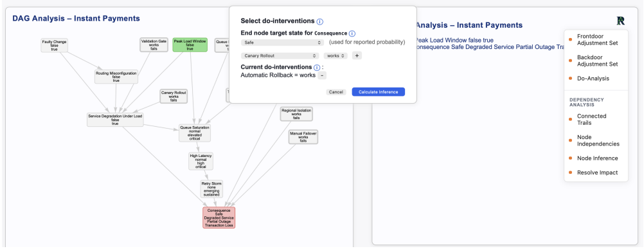
Task: Open the Canary Rollout node dropdown
Action: pyautogui.click(x=280, y=55)
